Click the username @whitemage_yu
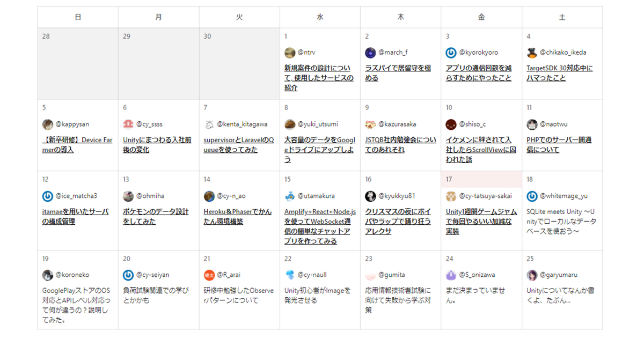644x338 pixels. click(563, 196)
